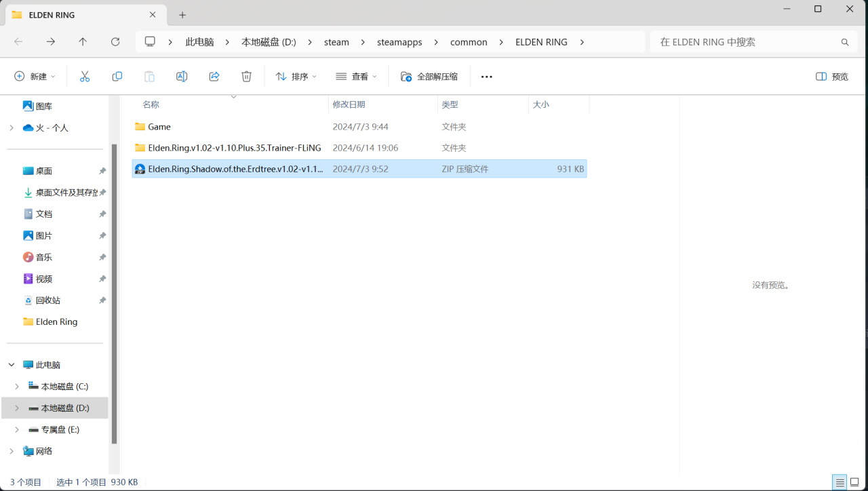
Task: Click the pin icon next to 桌面
Action: (x=102, y=171)
